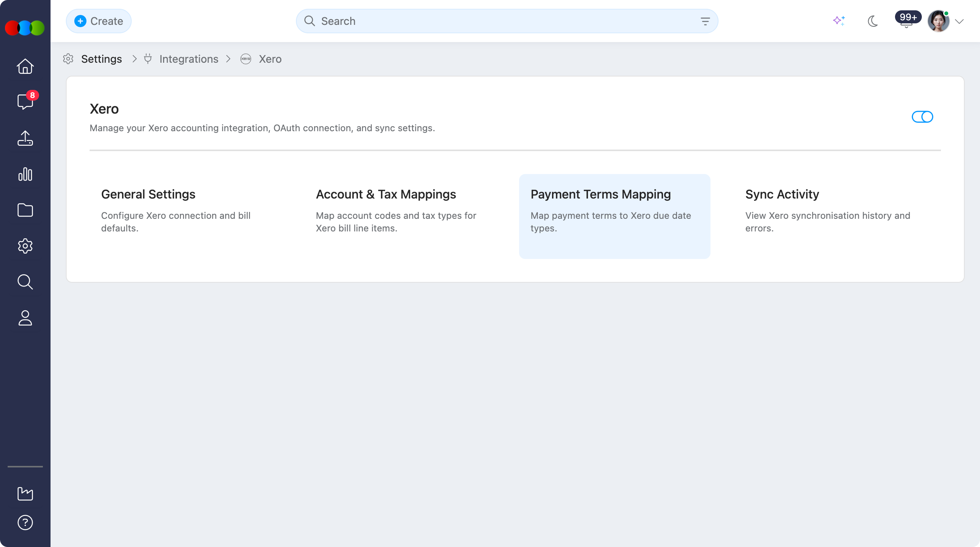
Task: Click 'Manage your Xero accounting integration' description
Action: coord(262,128)
